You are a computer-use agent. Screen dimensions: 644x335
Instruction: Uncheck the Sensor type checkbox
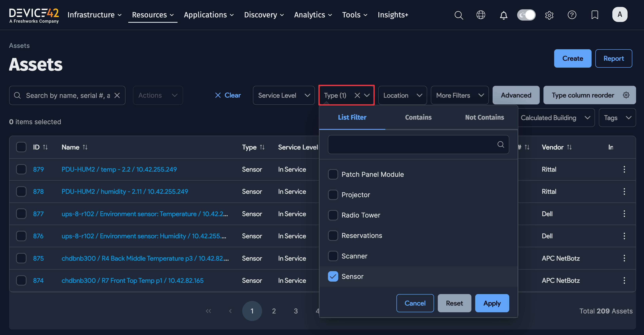333,276
